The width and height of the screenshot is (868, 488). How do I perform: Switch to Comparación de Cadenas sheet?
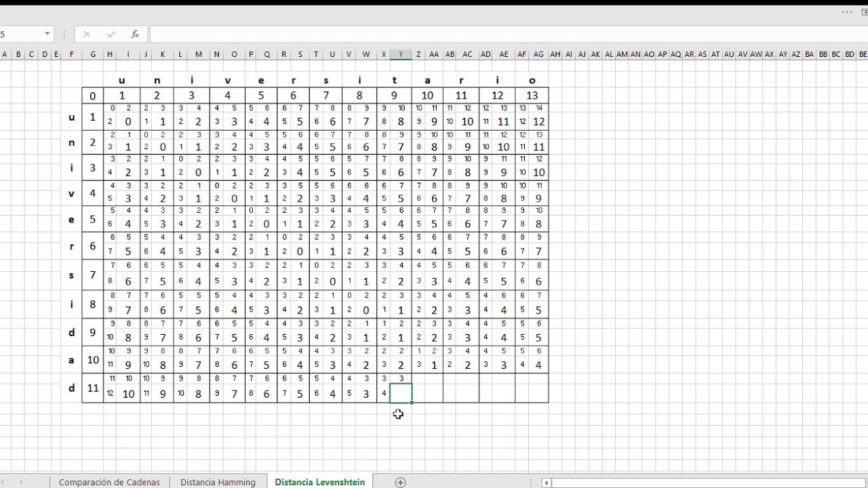[109, 483]
